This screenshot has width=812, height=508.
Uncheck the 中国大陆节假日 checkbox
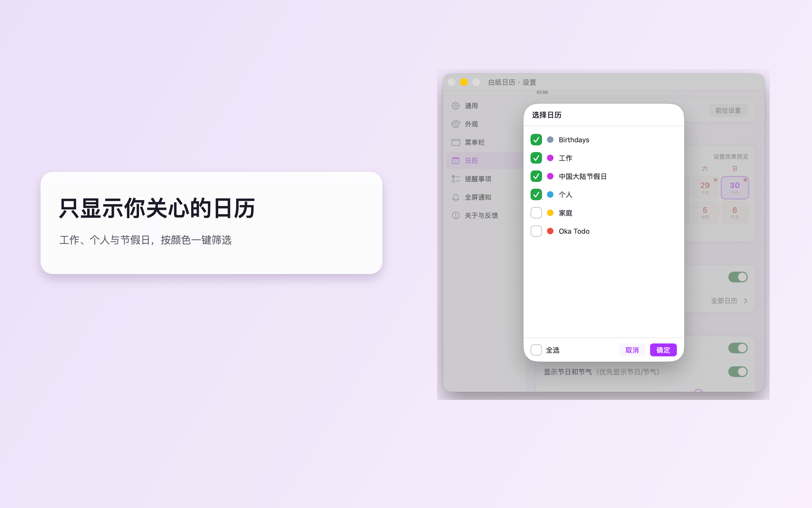536,176
